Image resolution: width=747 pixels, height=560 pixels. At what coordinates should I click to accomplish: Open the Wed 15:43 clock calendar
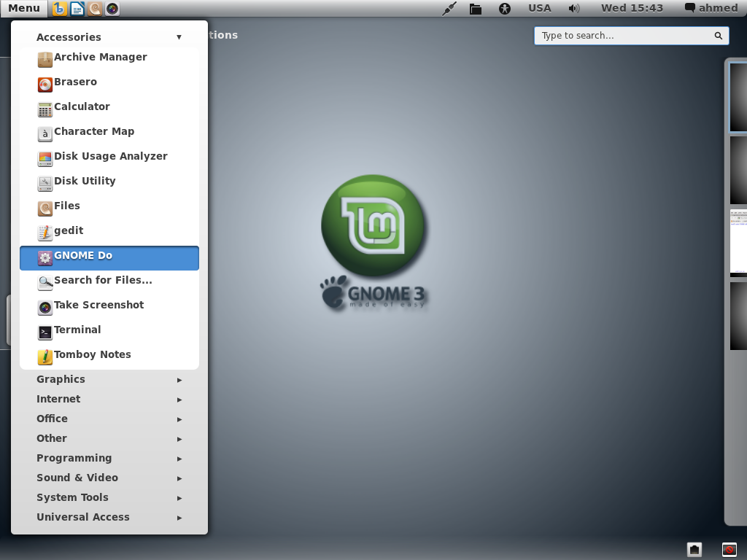click(x=632, y=8)
